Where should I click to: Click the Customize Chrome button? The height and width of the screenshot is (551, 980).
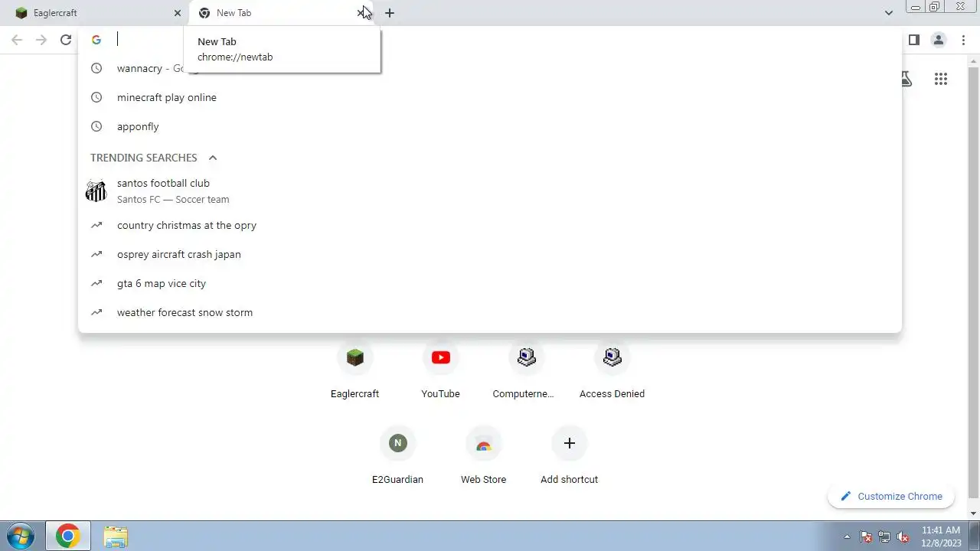coord(891,496)
